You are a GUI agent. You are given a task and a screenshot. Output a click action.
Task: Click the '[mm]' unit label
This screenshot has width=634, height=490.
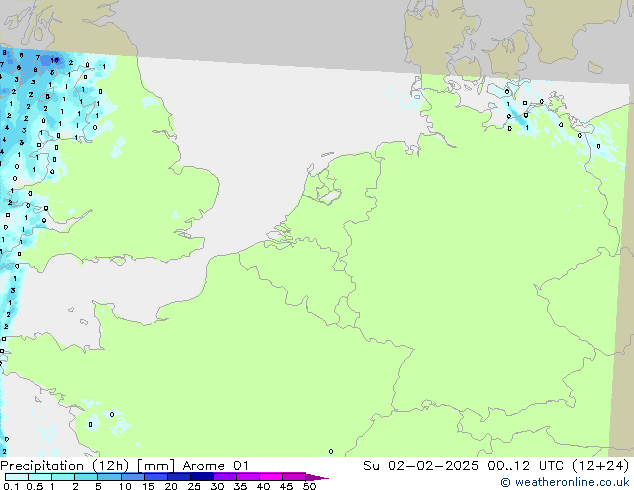(156, 466)
